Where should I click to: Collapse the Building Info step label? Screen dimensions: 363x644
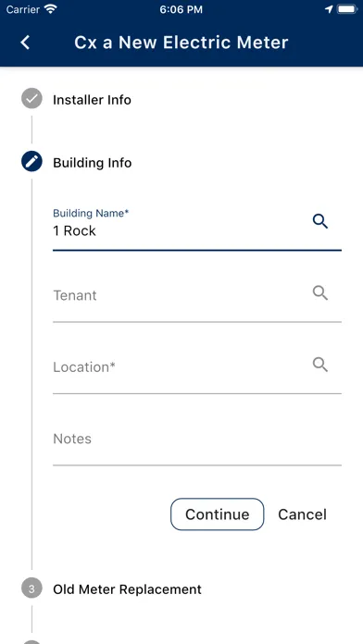93,163
